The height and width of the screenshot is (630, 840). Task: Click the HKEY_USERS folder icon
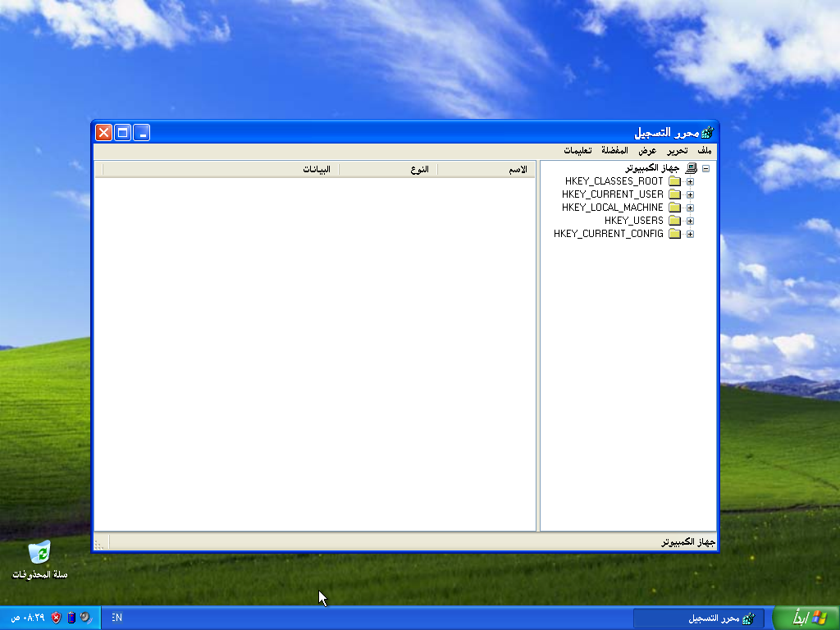coord(674,221)
